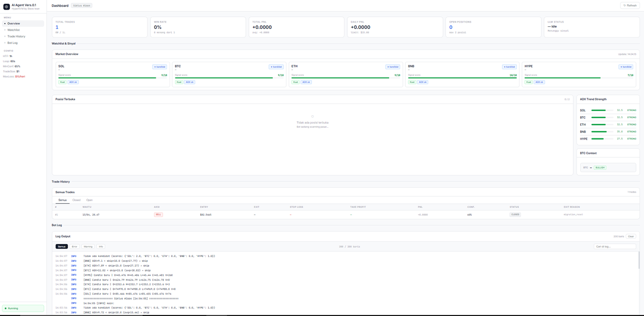Filter log output by Warning
Screen dimensions: 644x316
[88, 246]
